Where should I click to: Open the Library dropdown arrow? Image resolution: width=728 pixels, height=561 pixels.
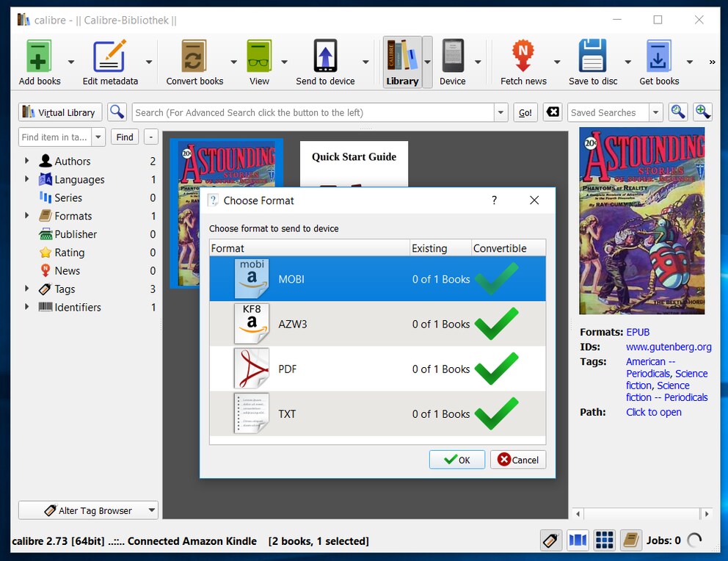pyautogui.click(x=427, y=62)
